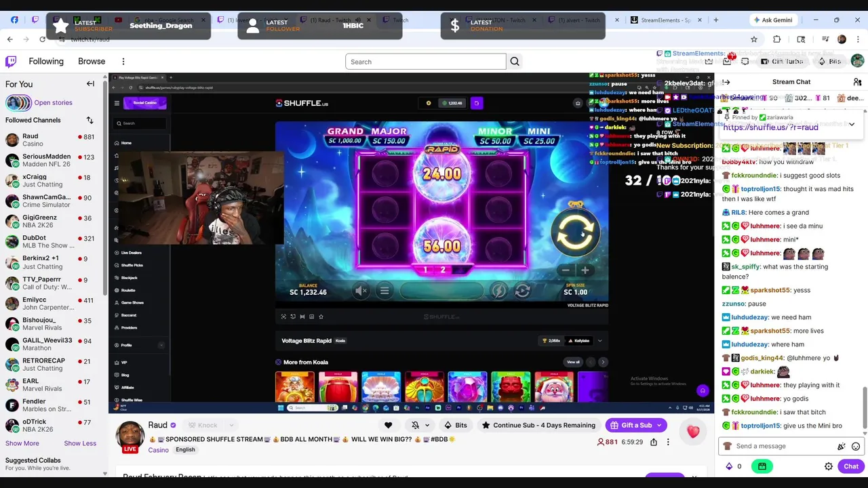Expand the Knock dropdown arrow
This screenshot has height=488, width=868.
(x=231, y=426)
